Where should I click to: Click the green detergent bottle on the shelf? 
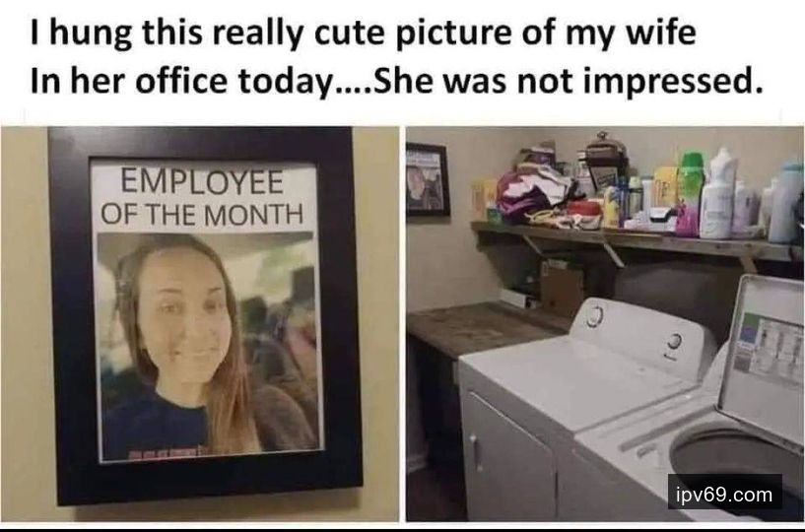click(690, 194)
